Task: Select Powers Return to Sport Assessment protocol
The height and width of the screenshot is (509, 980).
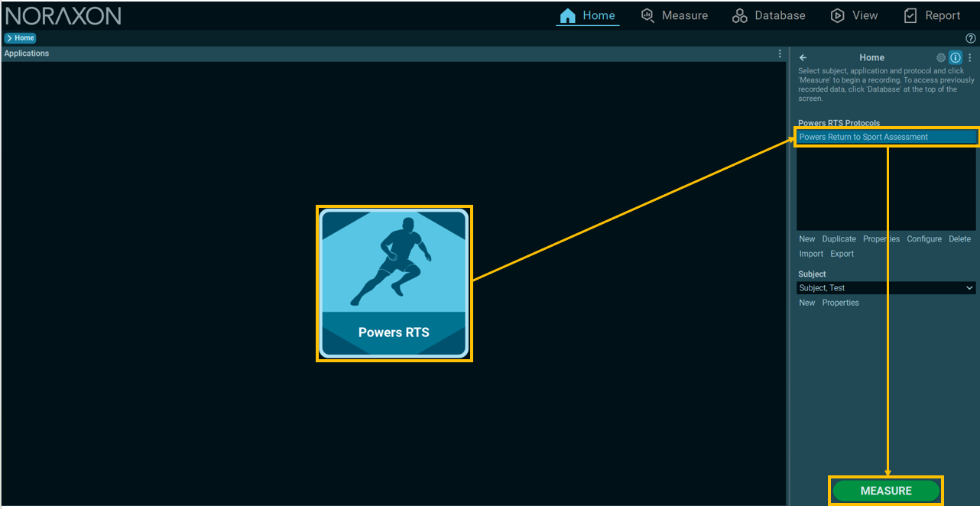Action: click(887, 137)
